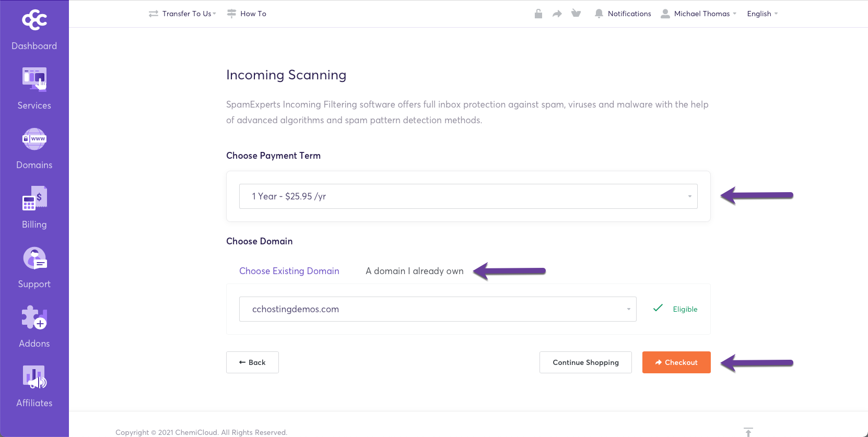
Task: Select the A domain I already own tab
Action: tap(415, 271)
